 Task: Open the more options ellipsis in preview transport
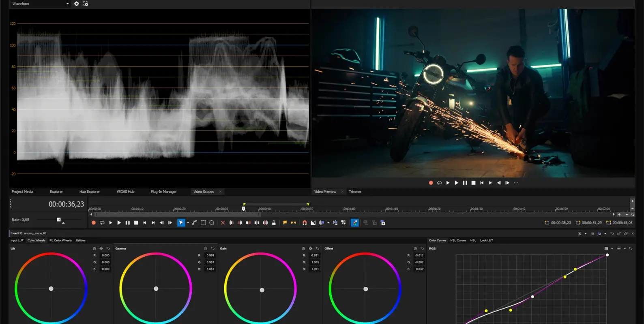click(x=516, y=183)
